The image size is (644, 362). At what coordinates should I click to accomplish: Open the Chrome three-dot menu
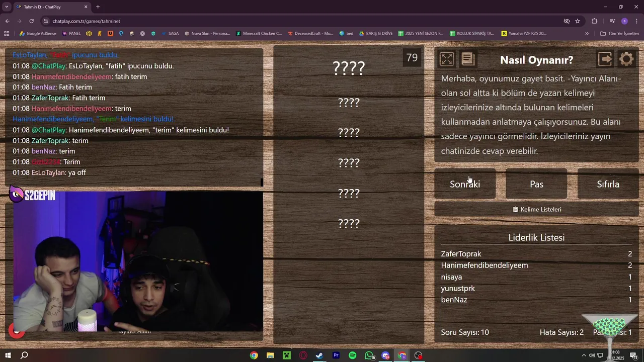click(636, 21)
